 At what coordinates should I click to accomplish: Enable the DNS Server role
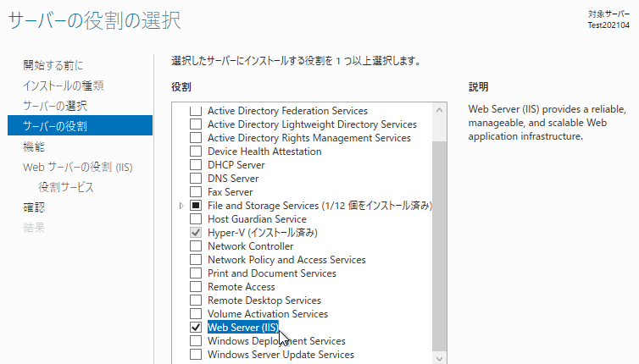click(196, 179)
